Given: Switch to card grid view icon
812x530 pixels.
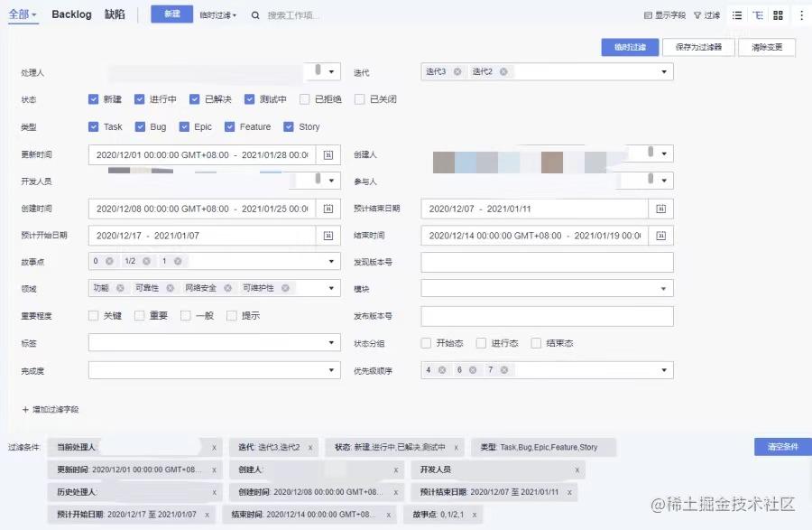Looking at the screenshot, I should pyautogui.click(x=778, y=15).
